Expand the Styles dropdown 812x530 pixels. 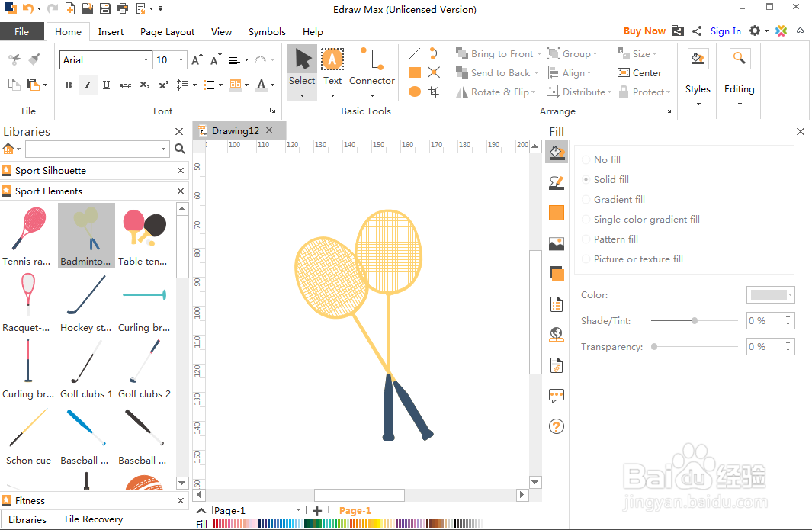pos(698,104)
